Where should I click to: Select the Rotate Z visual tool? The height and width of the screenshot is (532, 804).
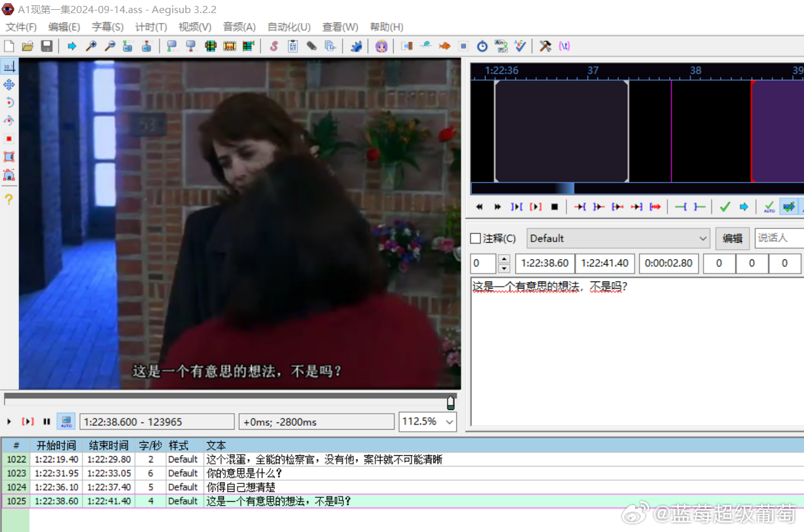(x=9, y=102)
